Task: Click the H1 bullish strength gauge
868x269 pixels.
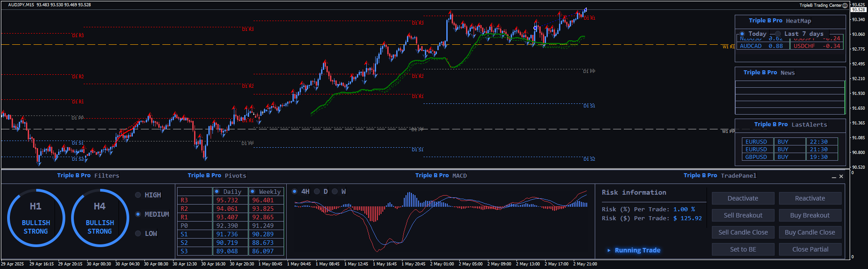Action: pos(36,218)
